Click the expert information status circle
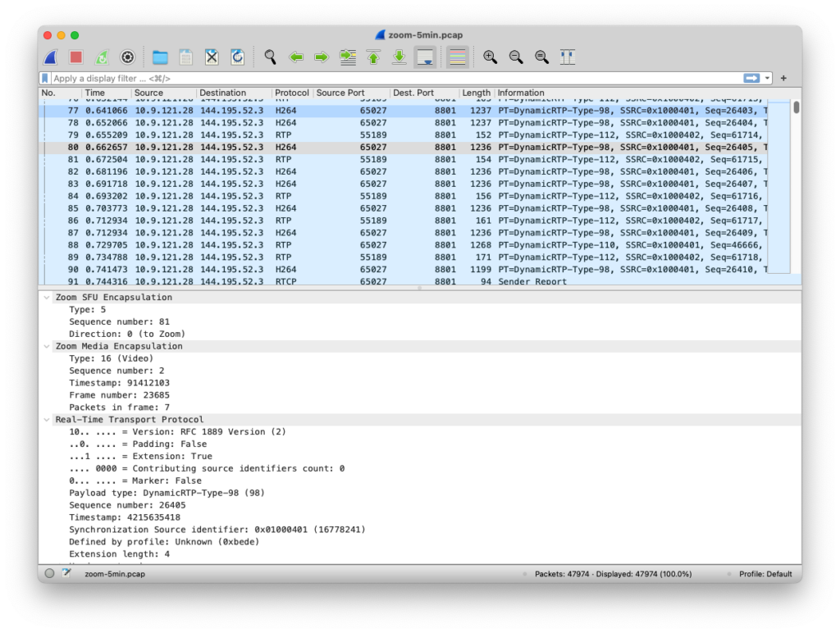This screenshot has height=633, width=840. click(50, 574)
